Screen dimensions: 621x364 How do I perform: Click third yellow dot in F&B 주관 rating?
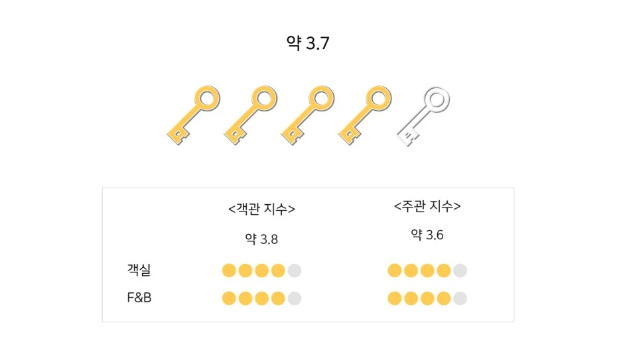(427, 298)
